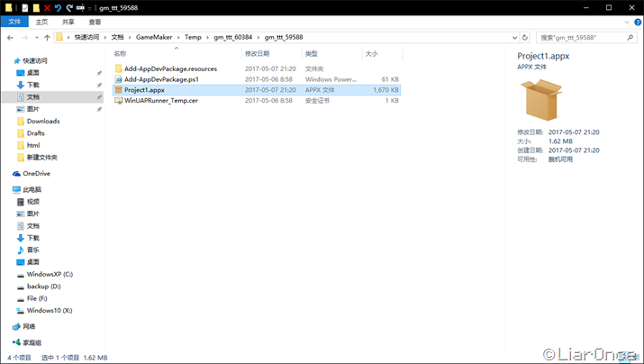The image size is (644, 364).
Task: Refresh the current folder
Action: point(525,37)
